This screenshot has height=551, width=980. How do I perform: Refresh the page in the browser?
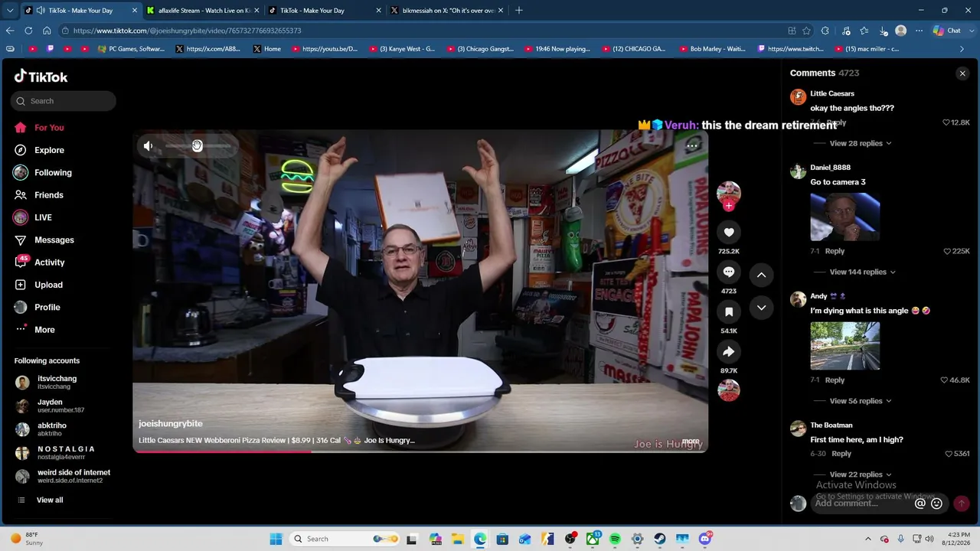coord(28,31)
